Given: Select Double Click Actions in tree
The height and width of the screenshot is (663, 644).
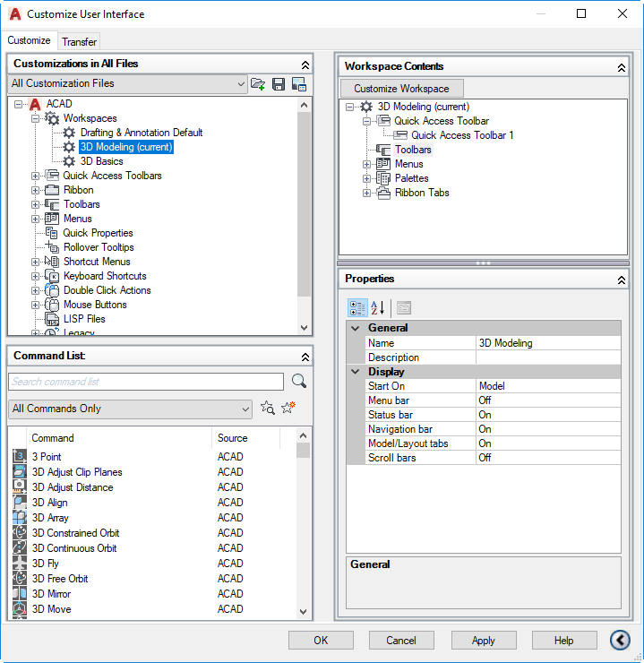Looking at the screenshot, I should [107, 290].
